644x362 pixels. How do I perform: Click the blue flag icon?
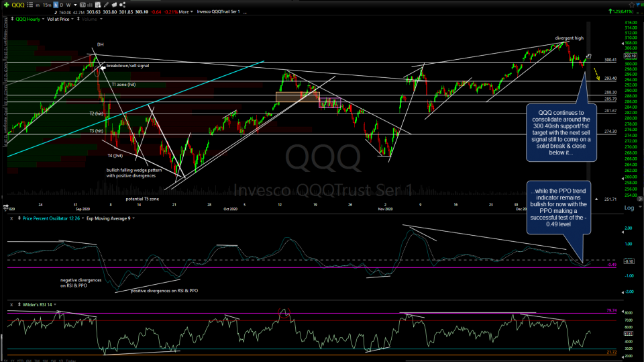click(639, 5)
